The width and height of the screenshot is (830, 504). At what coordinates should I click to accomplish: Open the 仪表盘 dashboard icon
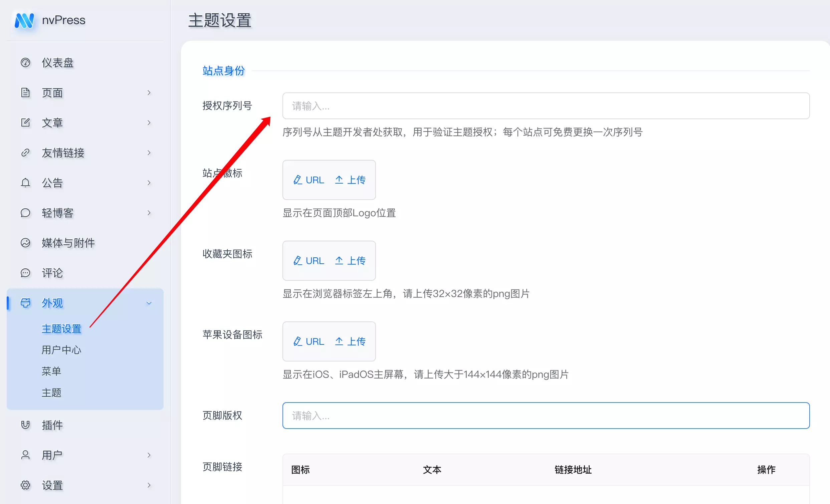[x=25, y=63]
